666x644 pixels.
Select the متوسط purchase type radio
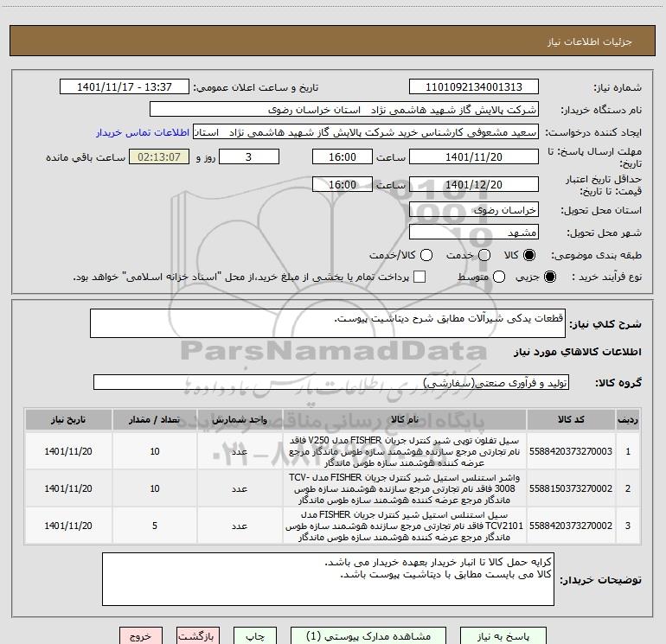click(499, 277)
